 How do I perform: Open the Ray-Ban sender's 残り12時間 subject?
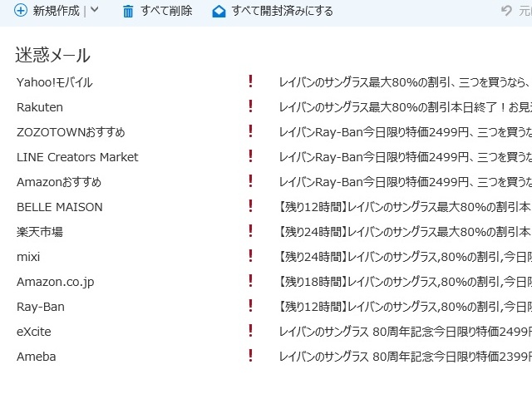405,307
